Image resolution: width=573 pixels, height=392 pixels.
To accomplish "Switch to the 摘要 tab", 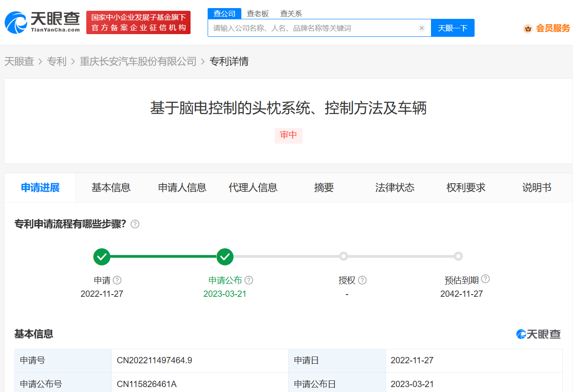I will coord(324,188).
